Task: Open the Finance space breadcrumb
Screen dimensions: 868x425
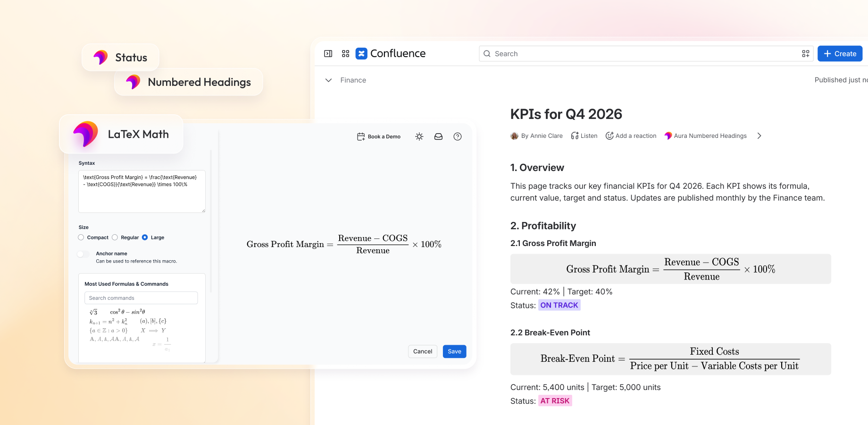Action: (x=353, y=80)
